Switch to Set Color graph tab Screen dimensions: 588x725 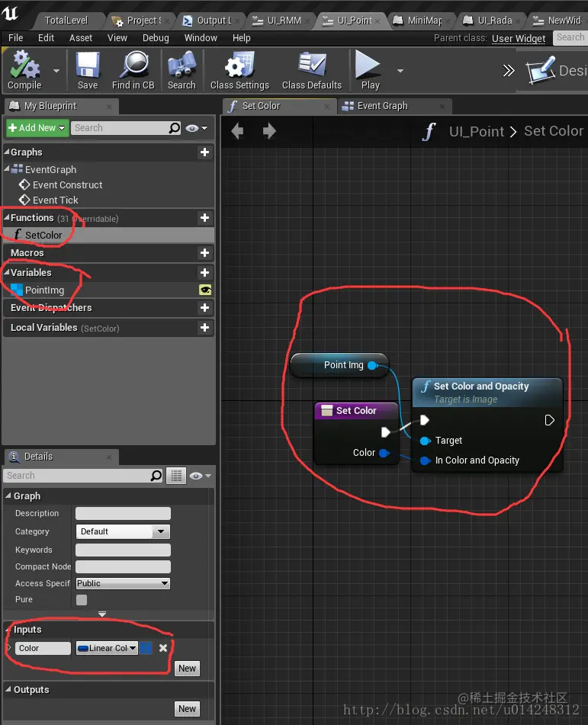(x=279, y=106)
